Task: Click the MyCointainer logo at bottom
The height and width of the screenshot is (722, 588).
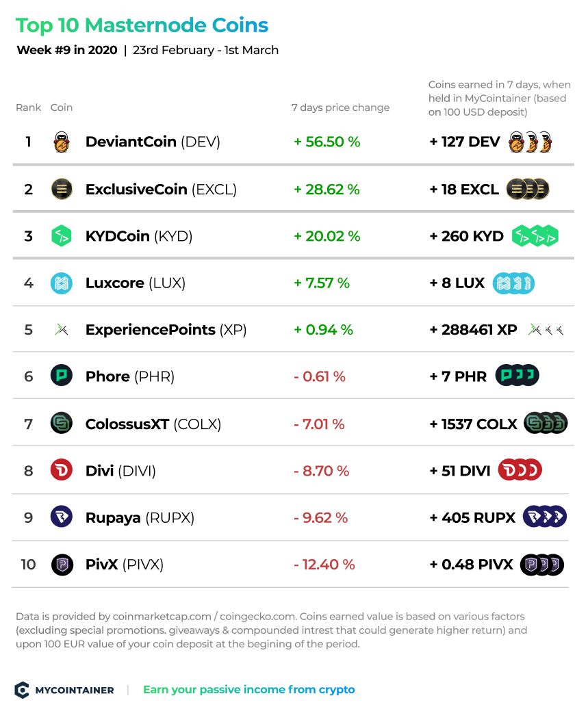Action: pos(64,690)
